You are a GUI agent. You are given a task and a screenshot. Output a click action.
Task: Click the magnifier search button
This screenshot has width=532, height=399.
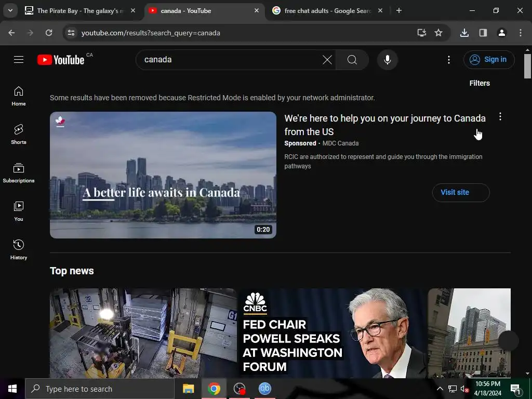352,60
